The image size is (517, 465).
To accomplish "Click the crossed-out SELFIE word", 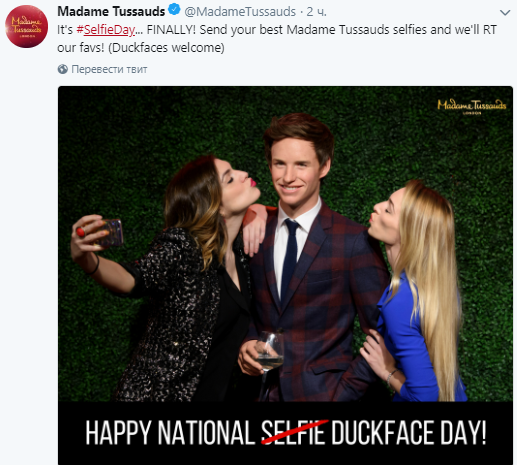I will 293,432.
